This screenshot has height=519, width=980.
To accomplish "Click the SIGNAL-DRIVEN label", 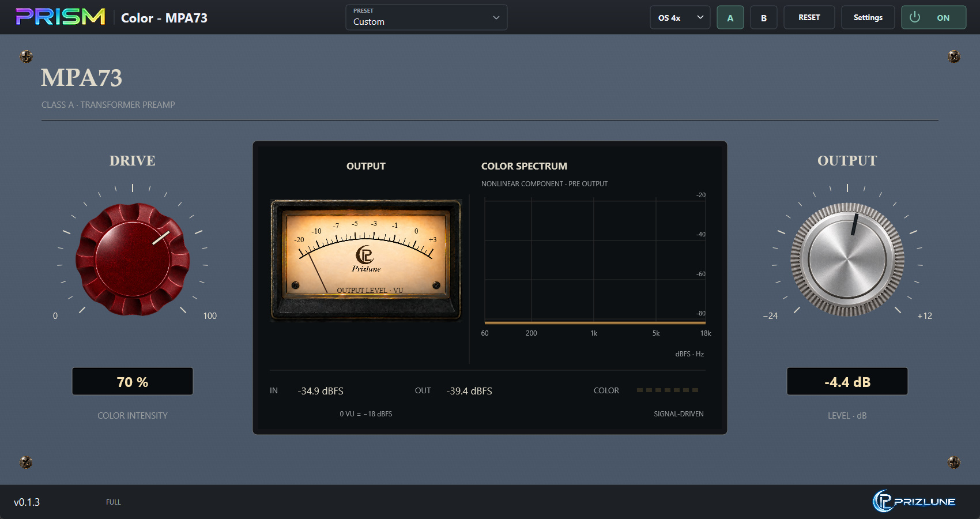I will point(679,414).
